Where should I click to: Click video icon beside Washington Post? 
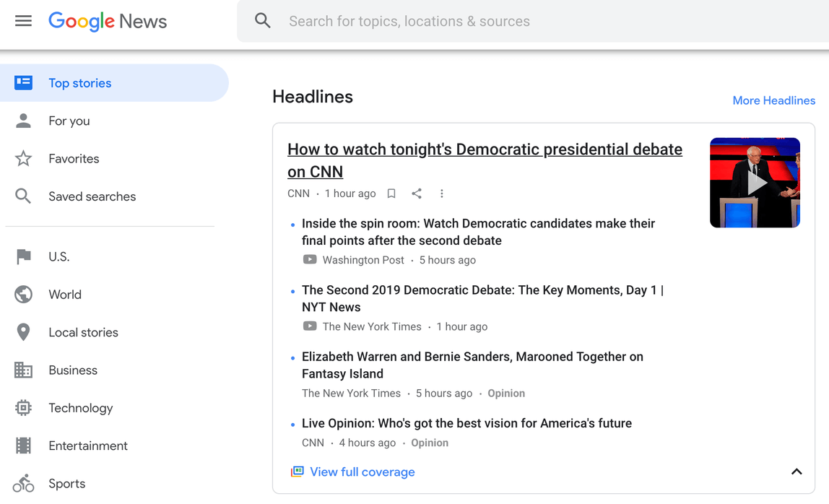coord(310,260)
